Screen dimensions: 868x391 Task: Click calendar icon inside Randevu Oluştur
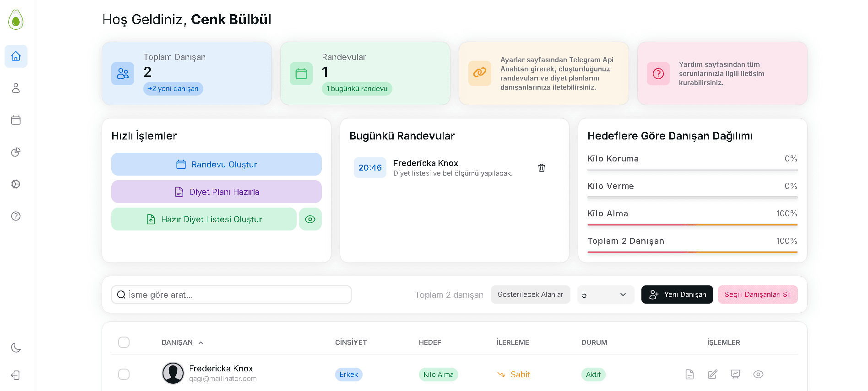click(181, 164)
